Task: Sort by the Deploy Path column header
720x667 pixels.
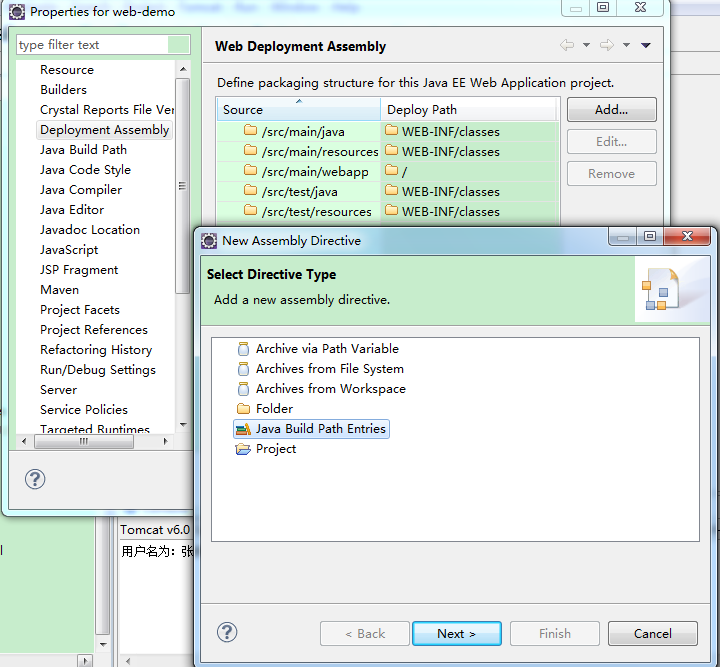Action: pos(468,109)
